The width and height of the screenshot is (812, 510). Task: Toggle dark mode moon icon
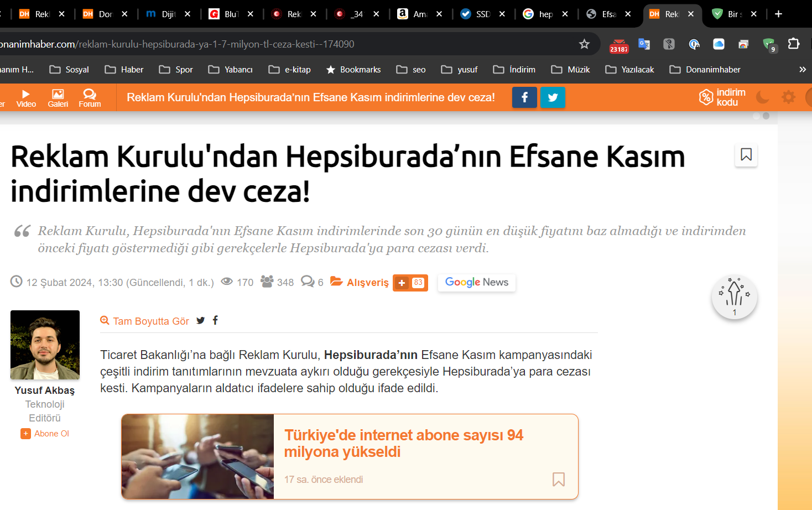click(x=762, y=97)
